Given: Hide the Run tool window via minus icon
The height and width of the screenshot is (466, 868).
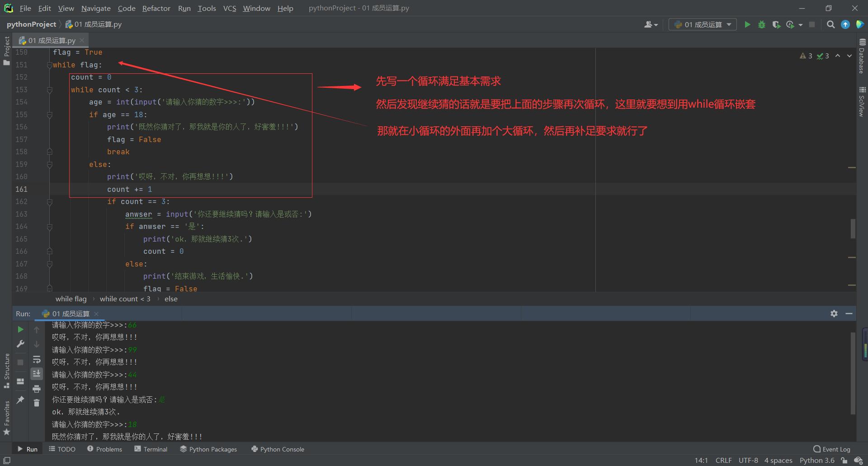Looking at the screenshot, I should (x=849, y=314).
